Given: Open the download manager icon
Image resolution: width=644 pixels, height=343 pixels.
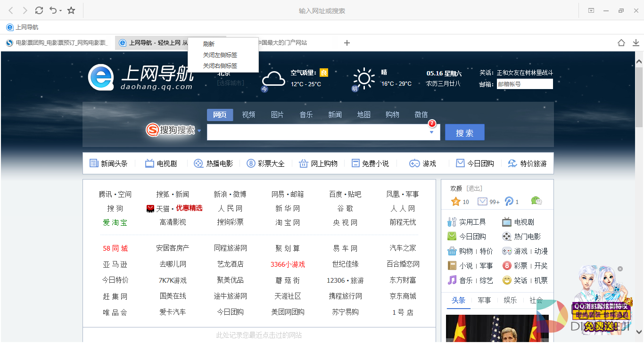Looking at the screenshot, I should click(x=636, y=42).
